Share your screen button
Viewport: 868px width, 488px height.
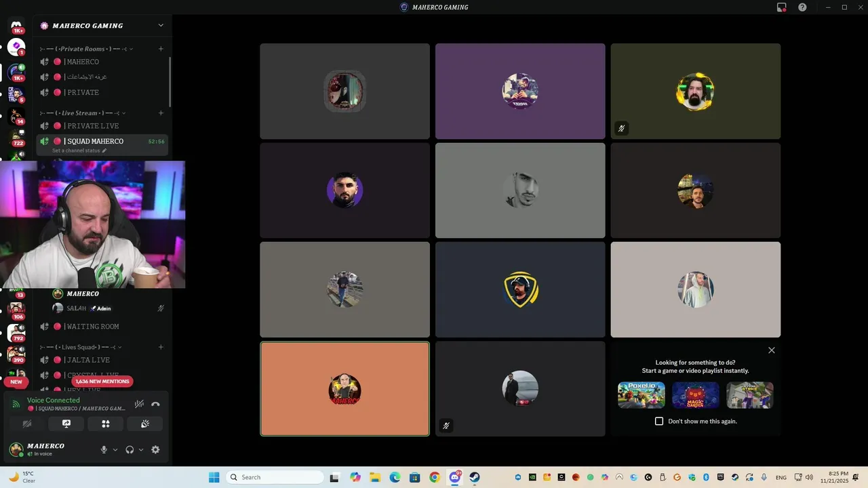click(x=66, y=424)
